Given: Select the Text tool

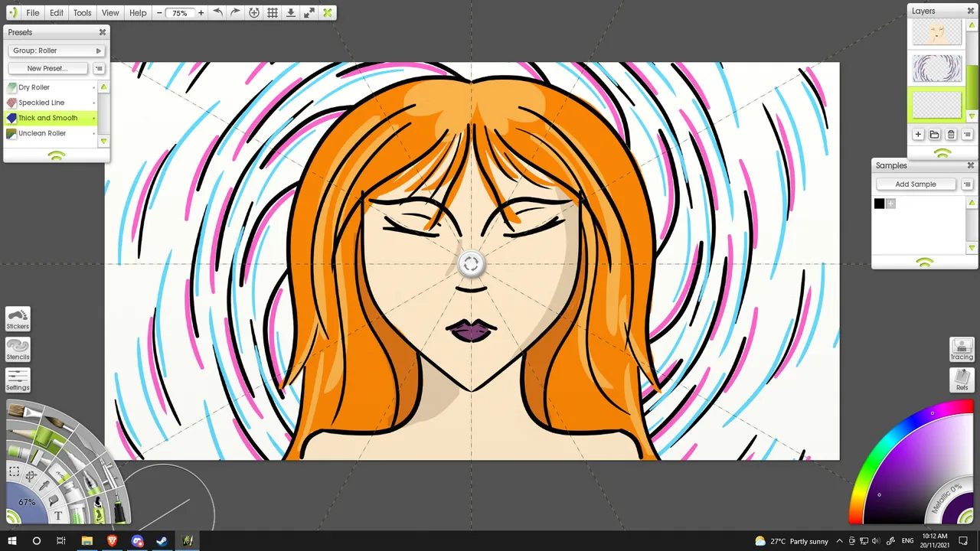Looking at the screenshot, I should tap(58, 516).
